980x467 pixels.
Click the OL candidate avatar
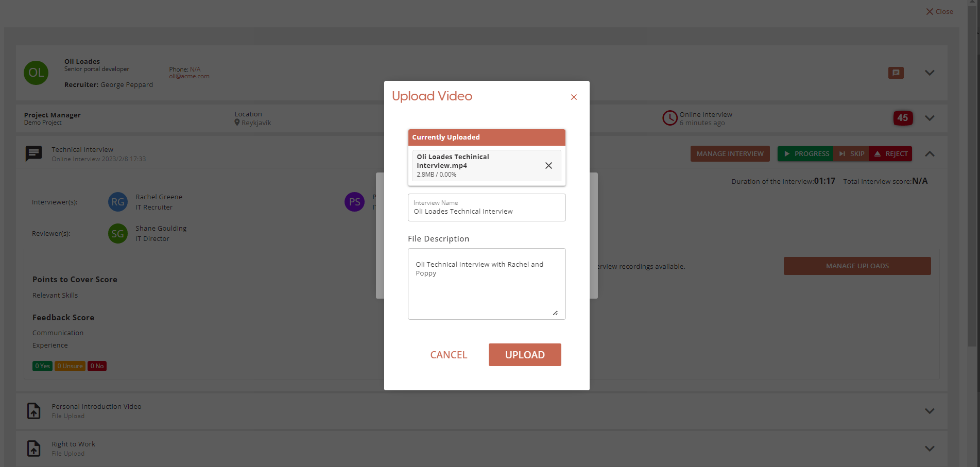point(36,73)
